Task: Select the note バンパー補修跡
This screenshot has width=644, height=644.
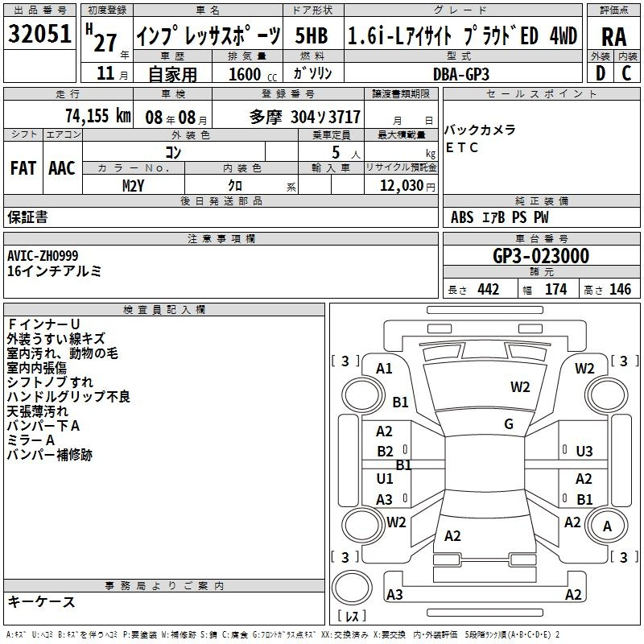Action: (50, 455)
